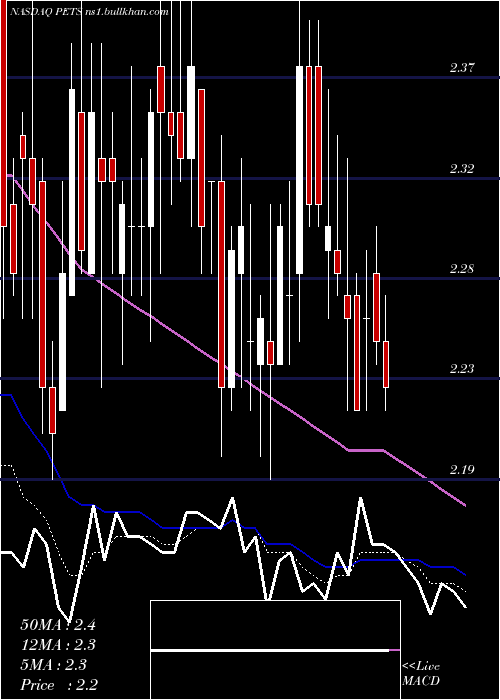Click the Live MACD inset box
This screenshot has height=700, width=500.
tap(275, 650)
